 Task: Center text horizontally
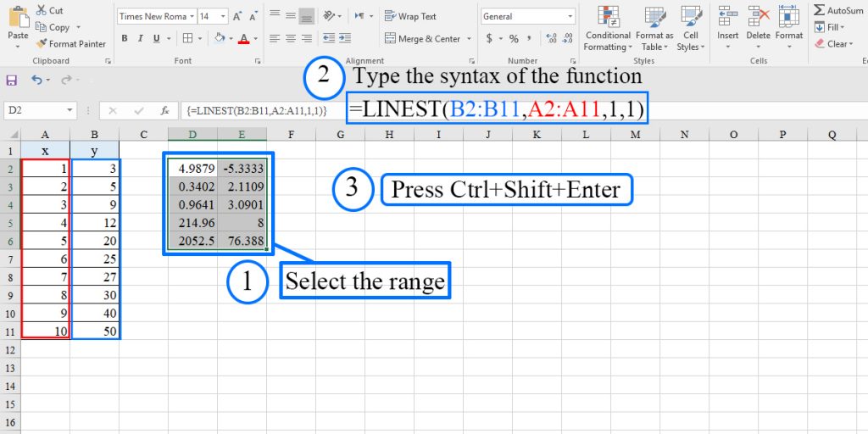click(x=291, y=38)
